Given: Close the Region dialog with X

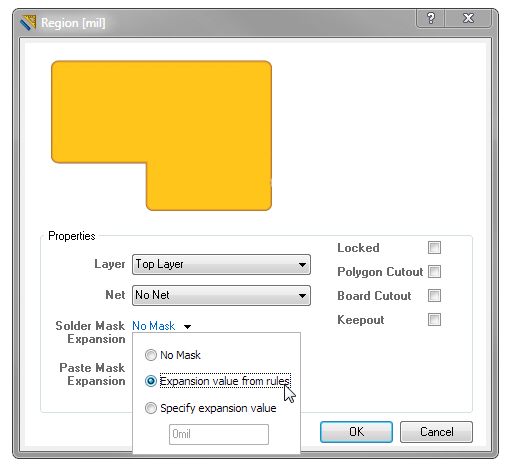Looking at the screenshot, I should [x=468, y=18].
